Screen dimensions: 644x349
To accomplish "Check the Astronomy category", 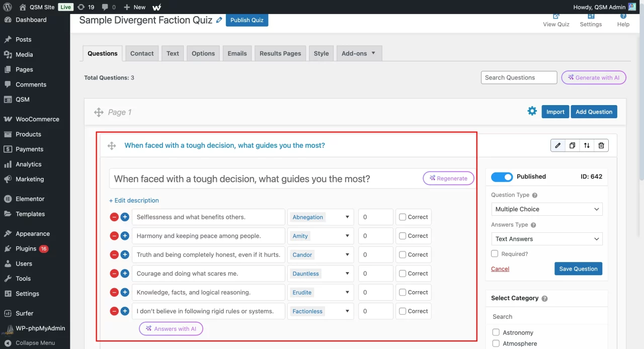I will 496,332.
